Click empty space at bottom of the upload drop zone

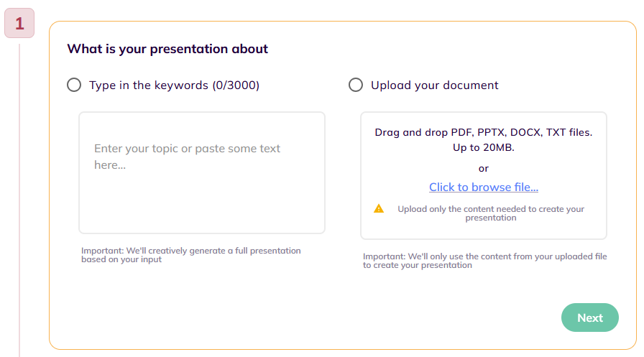click(483, 231)
